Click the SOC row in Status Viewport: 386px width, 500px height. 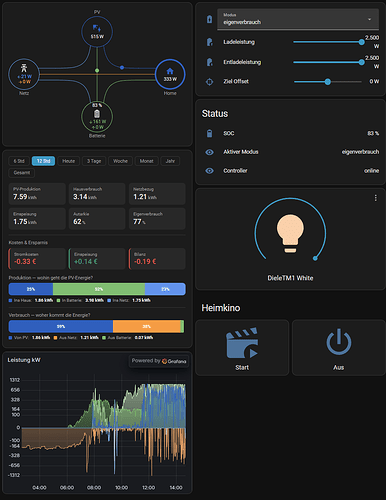click(x=290, y=133)
